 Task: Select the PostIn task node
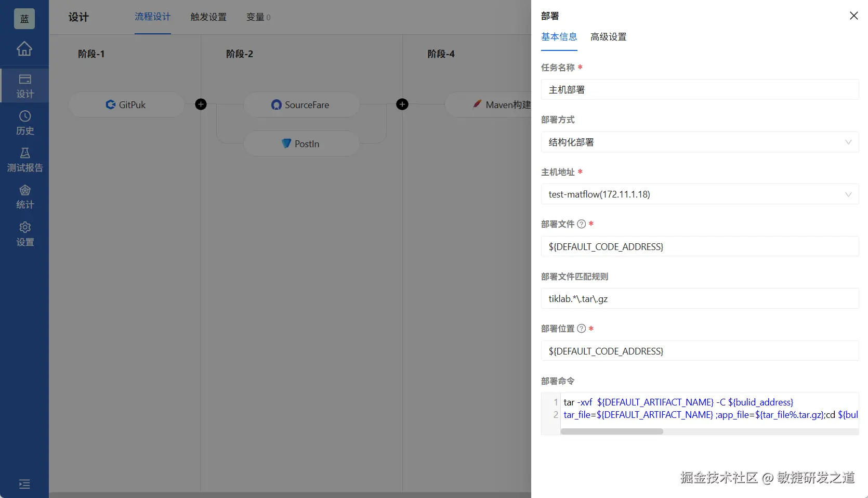pyautogui.click(x=301, y=143)
